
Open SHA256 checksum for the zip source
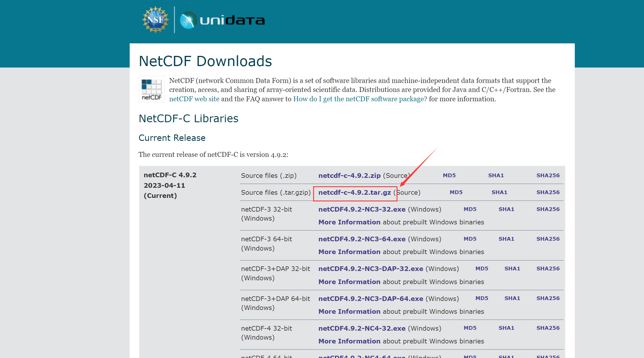(548, 176)
